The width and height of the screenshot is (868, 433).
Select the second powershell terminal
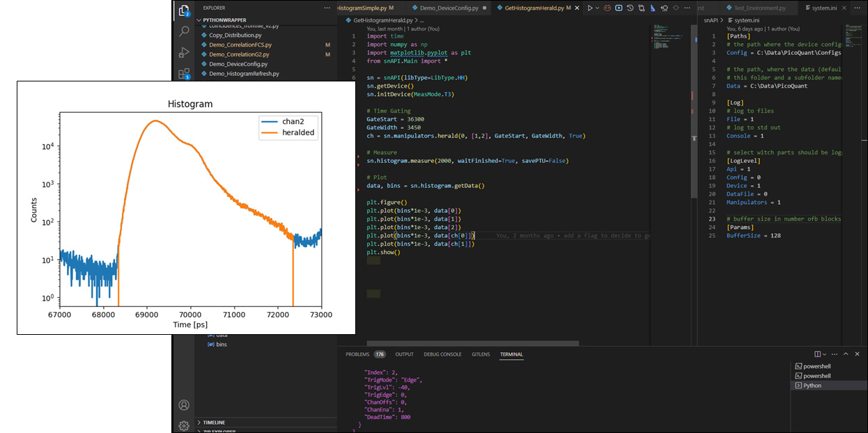[x=829, y=376]
